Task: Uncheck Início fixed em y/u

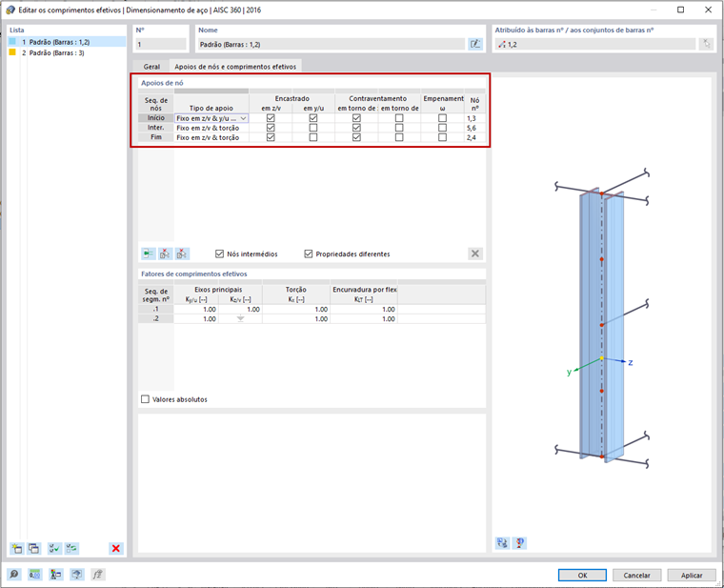Action: (313, 118)
